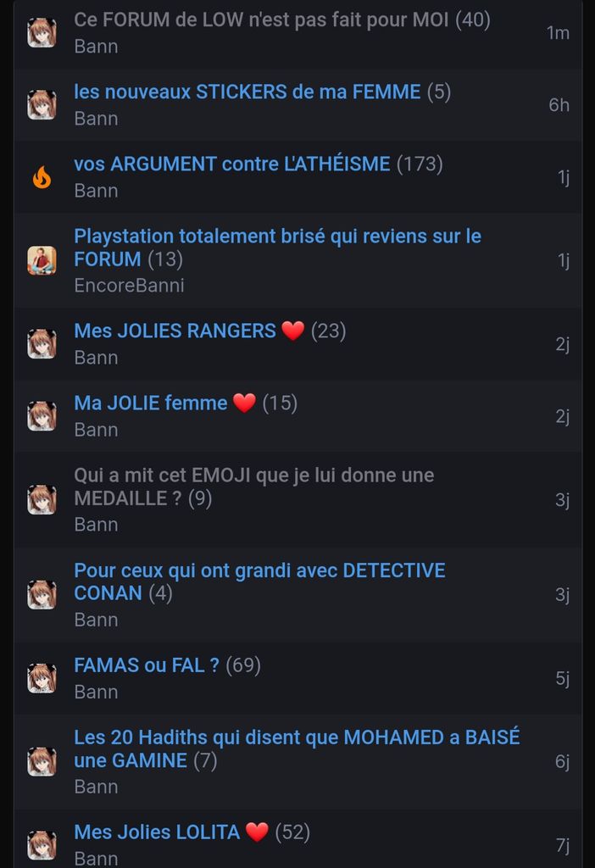Open 'Pour ceux qui ont grandi avec DETECTIVE CONAN'
595x868 pixels.
[259, 581]
